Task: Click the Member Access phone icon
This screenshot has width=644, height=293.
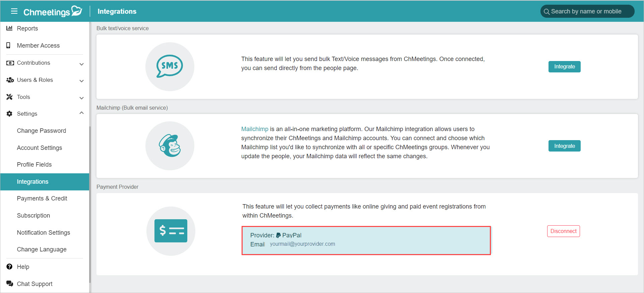Action: point(9,46)
